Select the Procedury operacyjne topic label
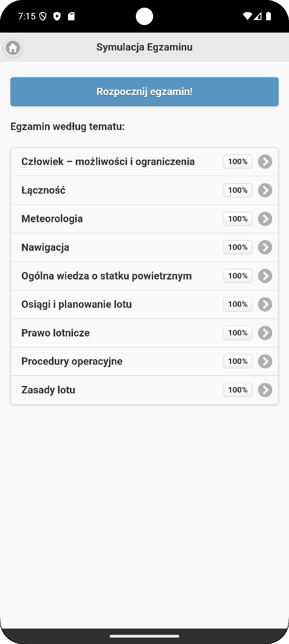 point(72,361)
